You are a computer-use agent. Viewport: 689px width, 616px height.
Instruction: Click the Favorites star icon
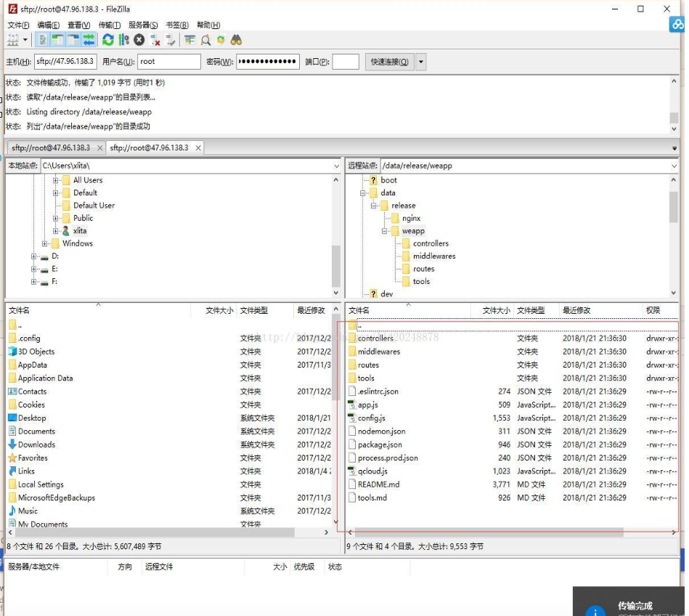(x=12, y=458)
